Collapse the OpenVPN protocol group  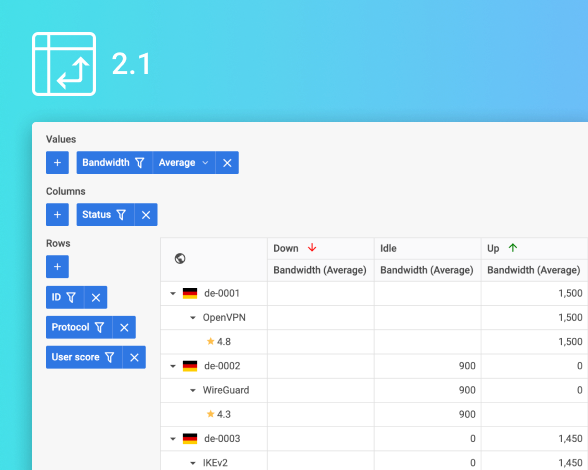click(x=193, y=318)
